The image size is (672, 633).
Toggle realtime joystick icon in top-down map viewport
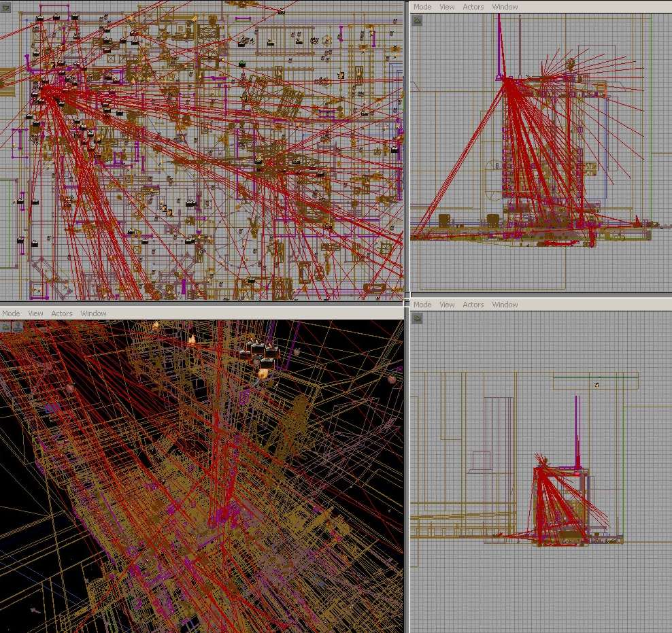[5, 7]
